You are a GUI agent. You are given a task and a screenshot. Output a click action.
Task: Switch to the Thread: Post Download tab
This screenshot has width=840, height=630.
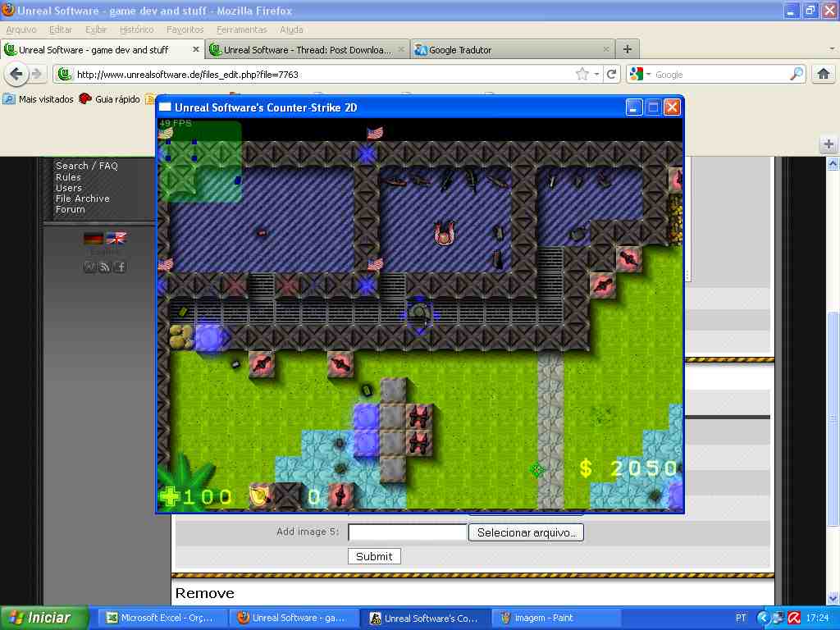[308, 50]
